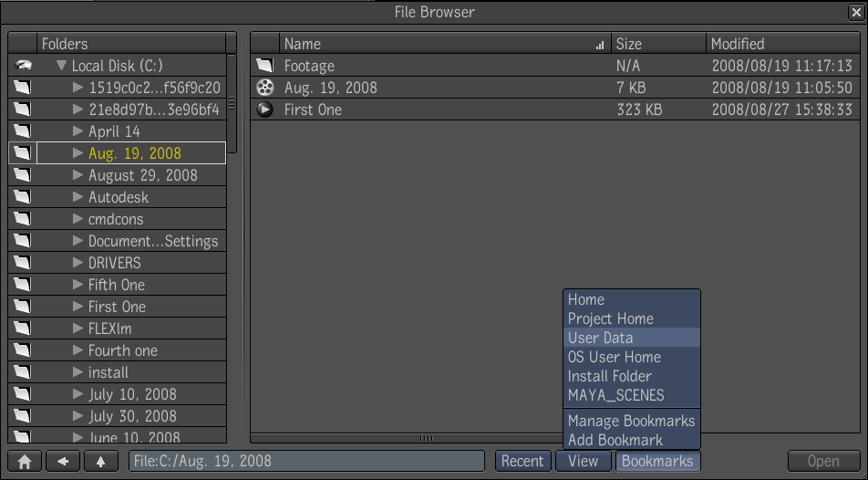The image size is (868, 480).
Task: Click the sort indicator in Name column
Action: [600, 46]
